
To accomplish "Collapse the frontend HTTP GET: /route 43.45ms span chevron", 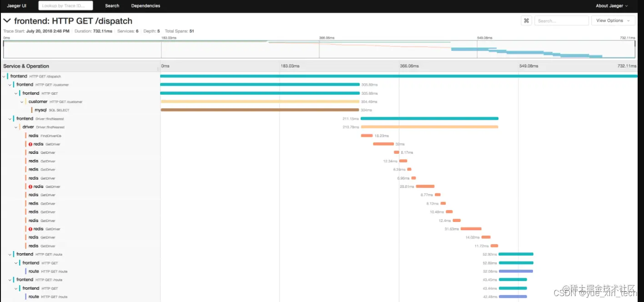I will [x=10, y=280].
